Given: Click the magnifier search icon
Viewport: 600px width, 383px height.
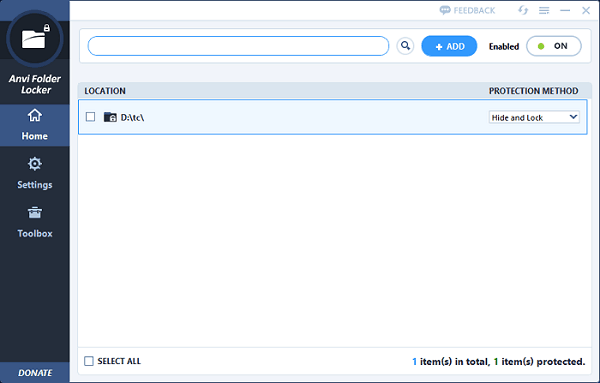Looking at the screenshot, I should pos(405,46).
